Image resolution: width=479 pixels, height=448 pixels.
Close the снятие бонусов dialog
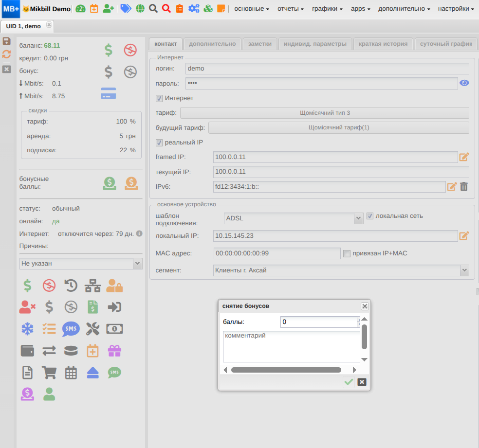365,306
